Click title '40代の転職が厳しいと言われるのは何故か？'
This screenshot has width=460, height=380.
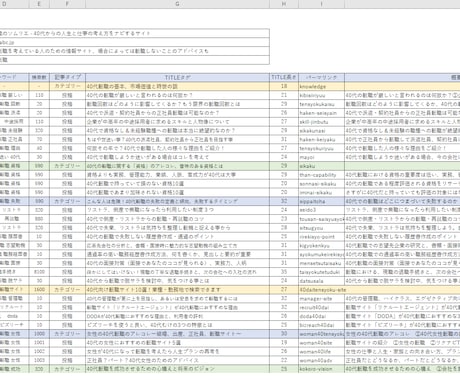pos(177,95)
